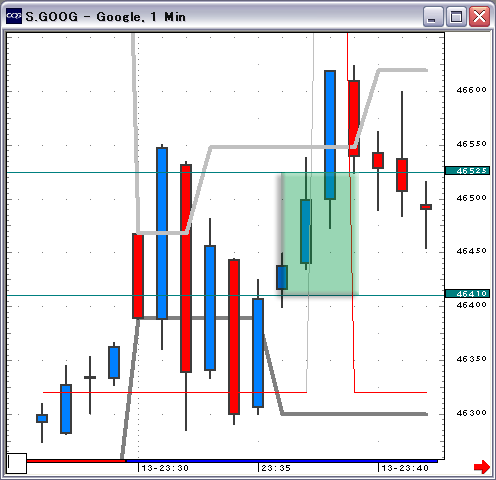The height and width of the screenshot is (480, 496).
Task: Click the red scroll-right arrow at bottom right
Action: pos(482,467)
